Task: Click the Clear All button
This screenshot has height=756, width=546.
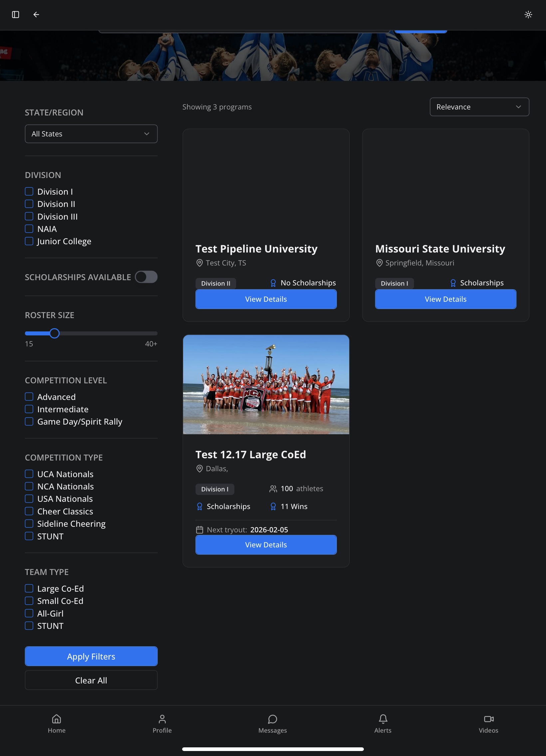Action: [x=91, y=680]
